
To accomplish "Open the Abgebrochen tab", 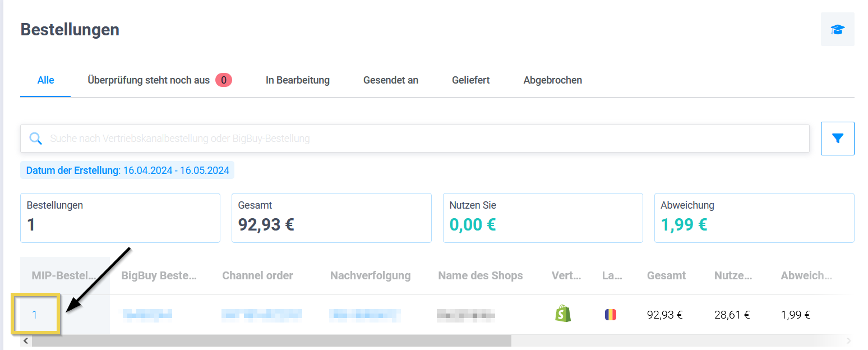I will click(x=552, y=80).
